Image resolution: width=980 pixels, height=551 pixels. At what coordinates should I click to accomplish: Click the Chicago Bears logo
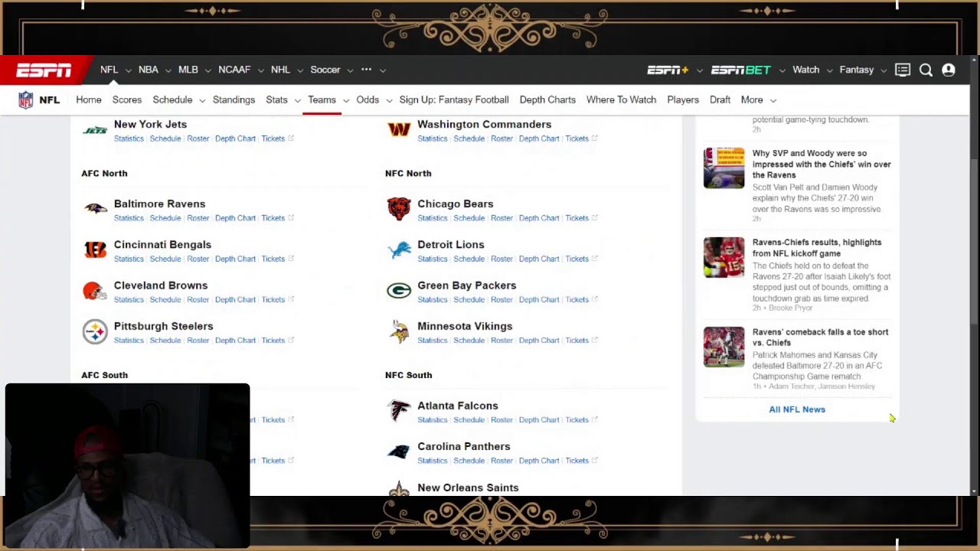pyautogui.click(x=398, y=209)
